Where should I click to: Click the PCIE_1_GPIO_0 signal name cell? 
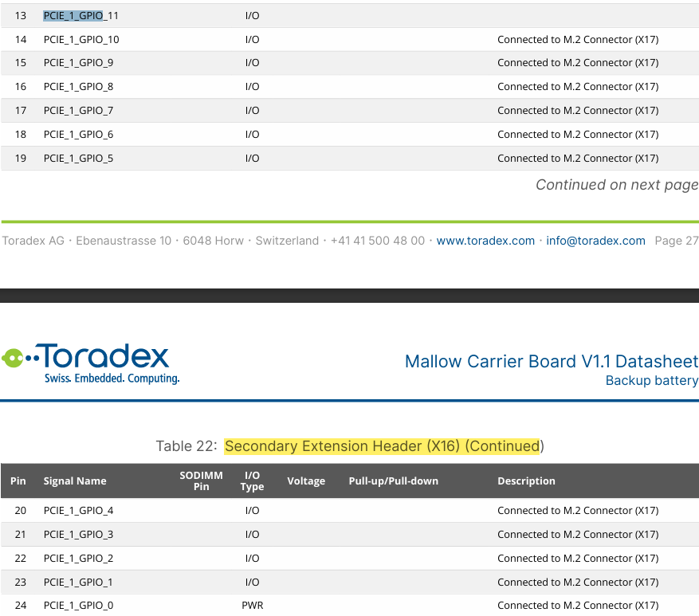[78, 606]
